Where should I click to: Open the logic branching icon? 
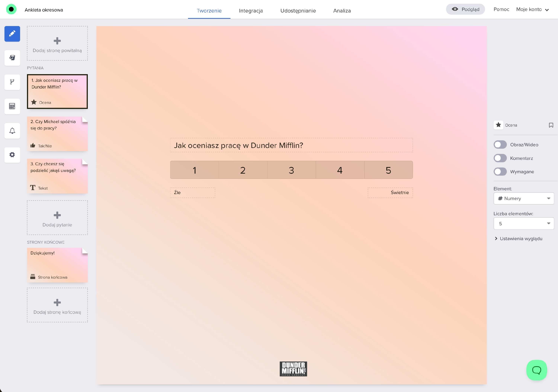(12, 82)
